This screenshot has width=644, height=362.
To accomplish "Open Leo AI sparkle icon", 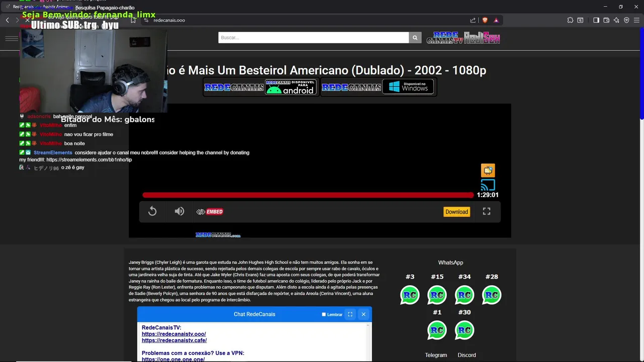I will coord(616,20).
